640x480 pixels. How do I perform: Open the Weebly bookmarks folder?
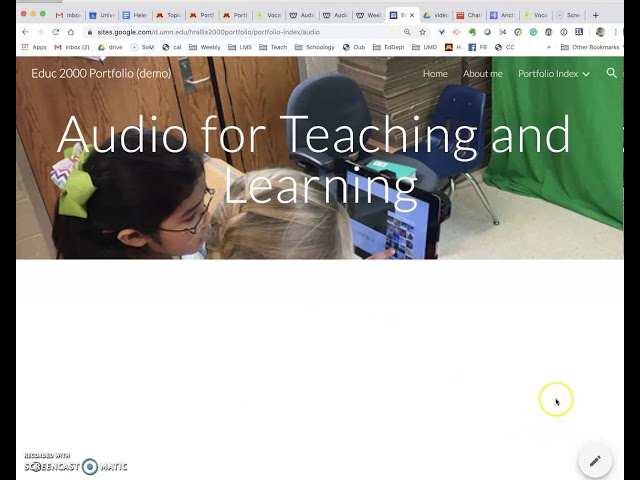click(204, 47)
